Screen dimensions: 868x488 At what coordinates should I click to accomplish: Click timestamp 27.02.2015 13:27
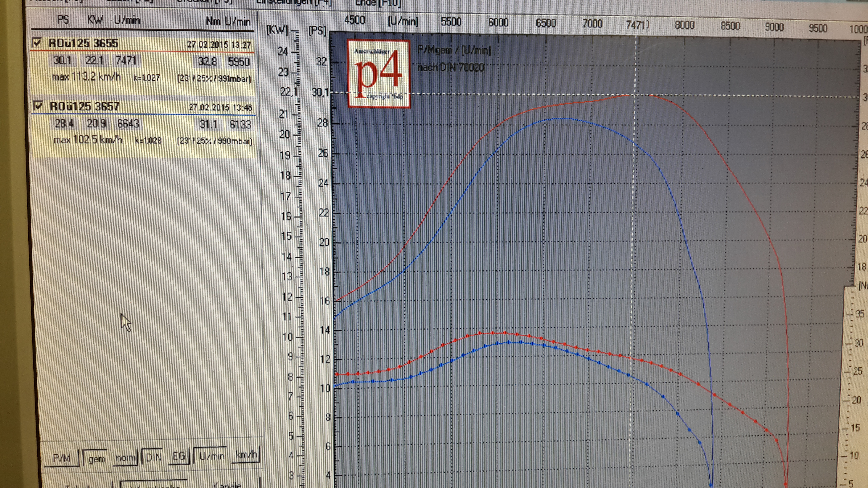219,45
